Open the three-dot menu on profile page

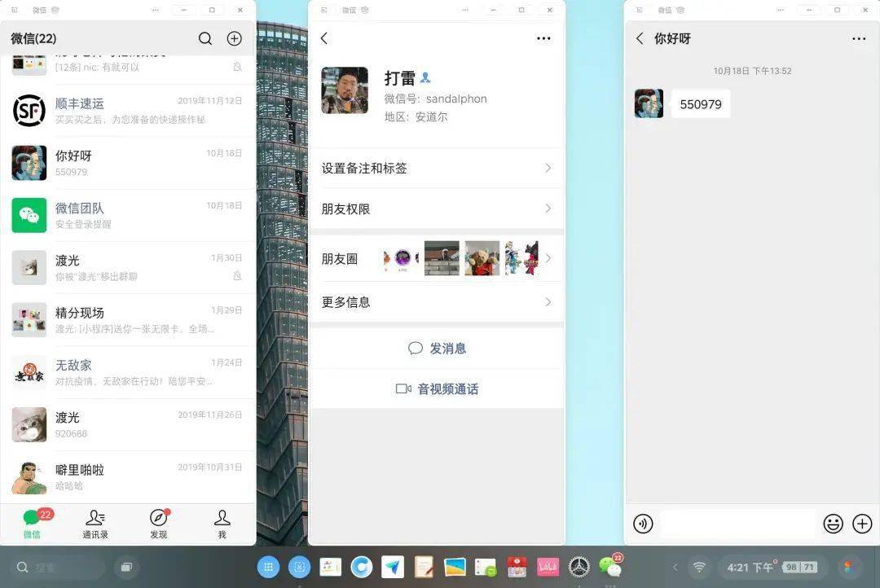543,38
